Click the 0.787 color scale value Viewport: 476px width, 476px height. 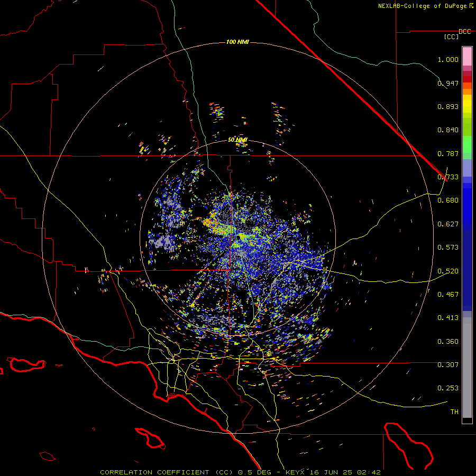(x=448, y=153)
